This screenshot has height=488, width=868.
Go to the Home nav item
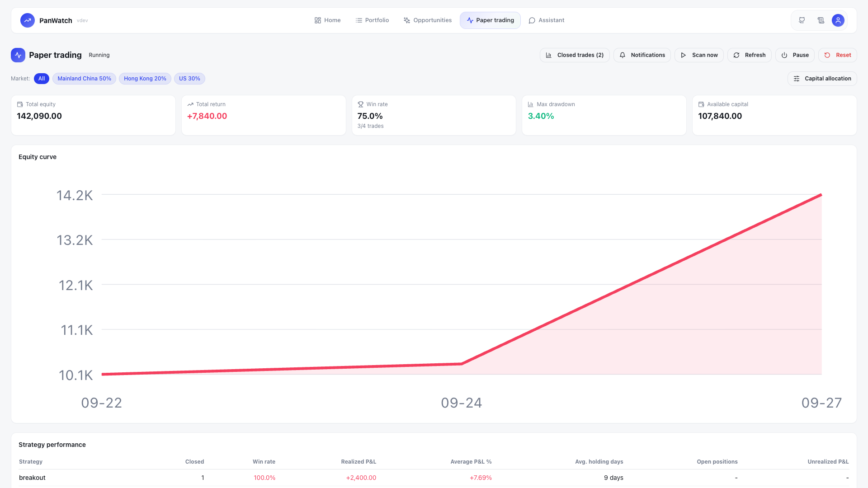(x=328, y=20)
